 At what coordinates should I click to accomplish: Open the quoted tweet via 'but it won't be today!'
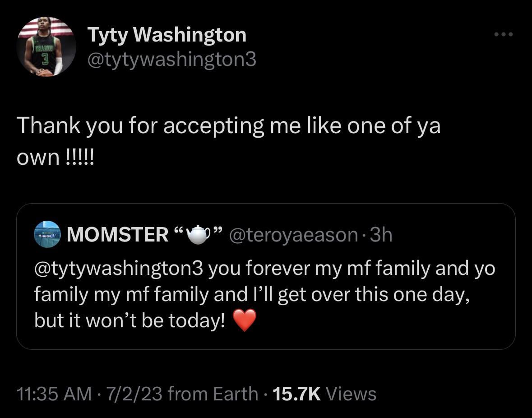129,320
